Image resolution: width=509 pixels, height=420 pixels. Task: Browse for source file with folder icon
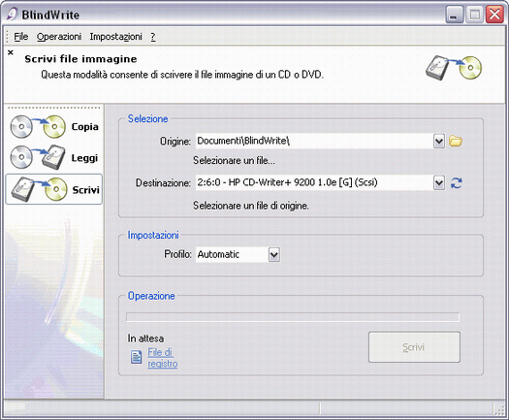coord(456,142)
